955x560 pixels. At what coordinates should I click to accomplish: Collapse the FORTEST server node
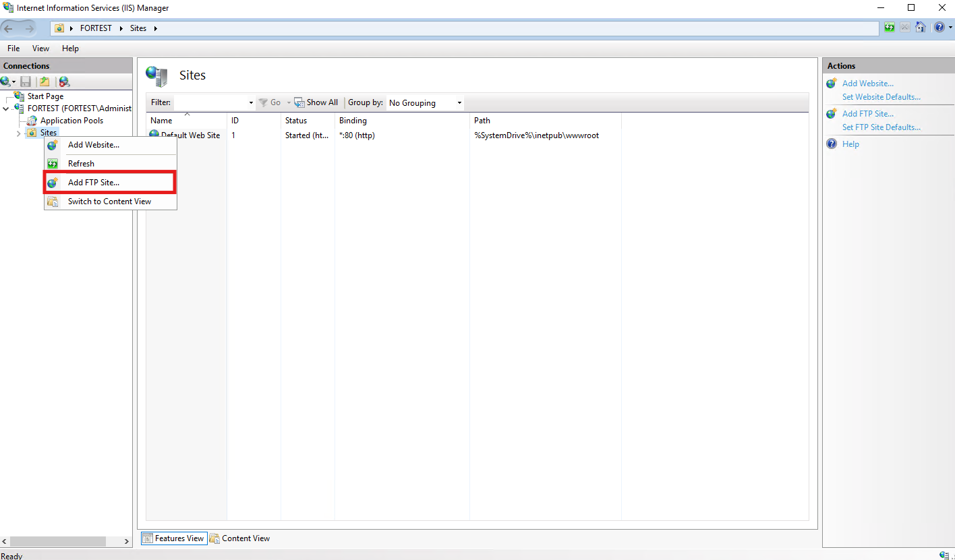(x=6, y=108)
